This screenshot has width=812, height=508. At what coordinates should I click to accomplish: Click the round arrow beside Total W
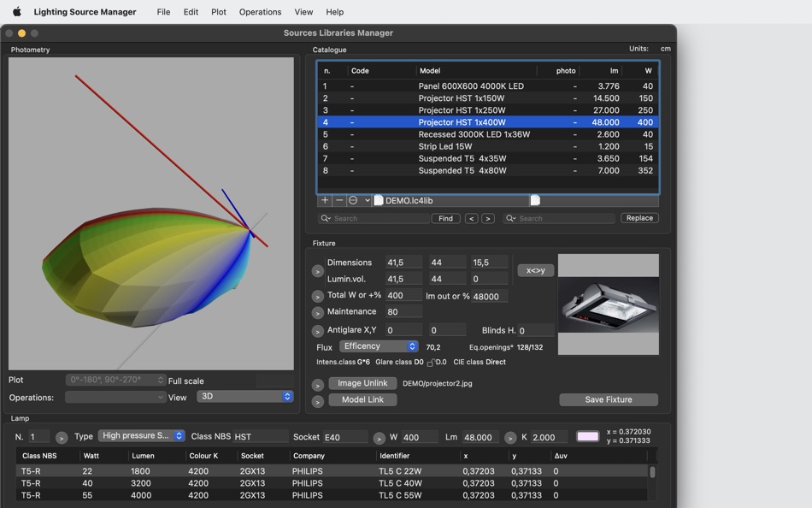point(317,297)
